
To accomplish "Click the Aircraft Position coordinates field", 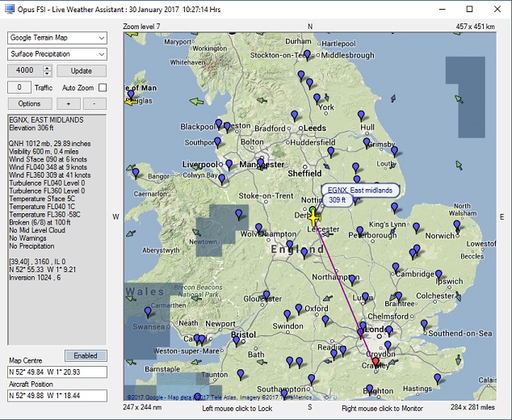I will pyautogui.click(x=57, y=396).
